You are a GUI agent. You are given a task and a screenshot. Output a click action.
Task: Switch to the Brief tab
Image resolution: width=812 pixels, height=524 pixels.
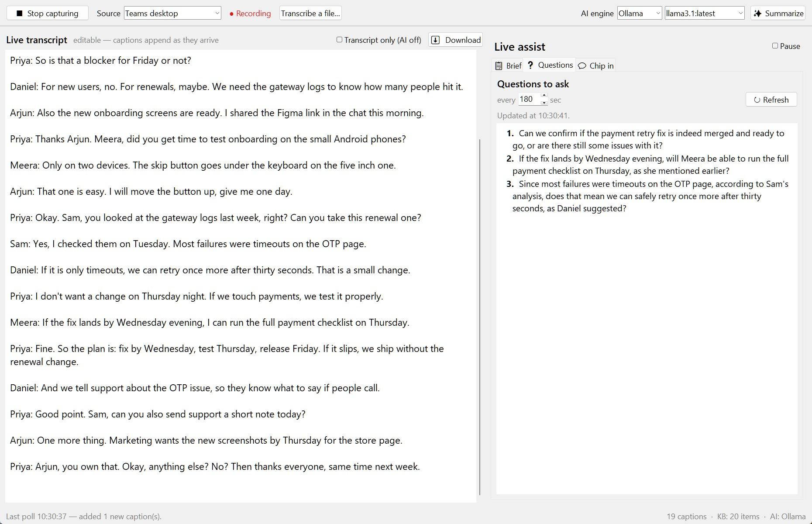(508, 65)
